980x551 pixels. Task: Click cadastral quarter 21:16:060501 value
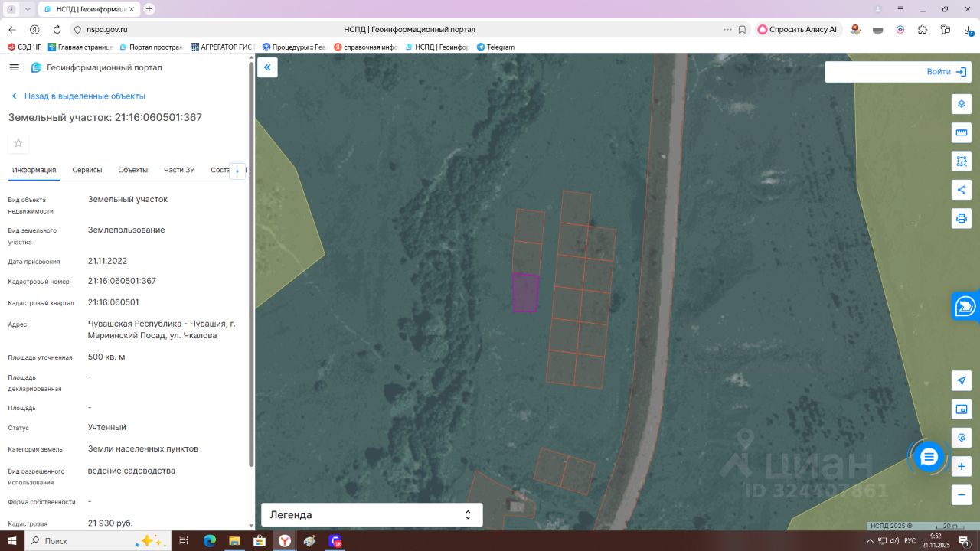click(113, 302)
